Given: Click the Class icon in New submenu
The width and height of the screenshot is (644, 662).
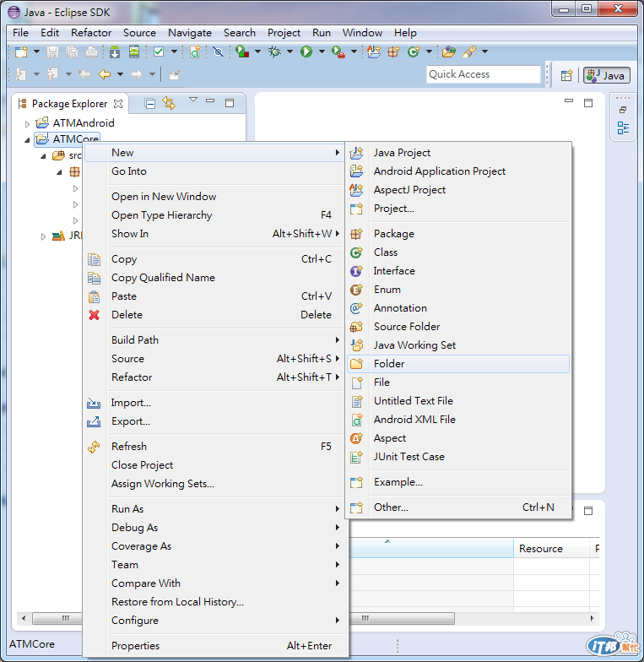Looking at the screenshot, I should (x=356, y=252).
